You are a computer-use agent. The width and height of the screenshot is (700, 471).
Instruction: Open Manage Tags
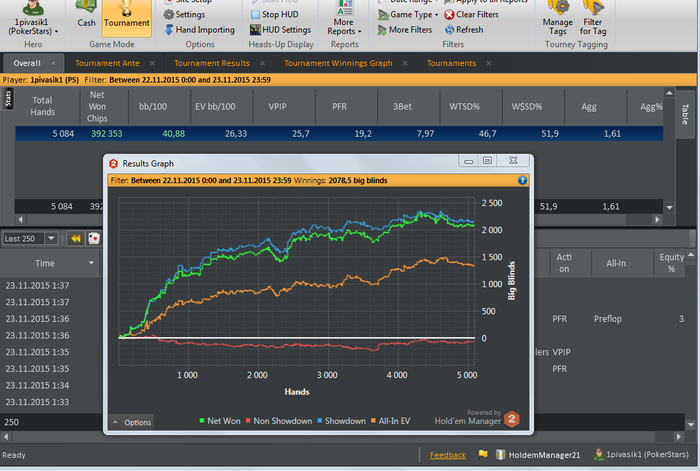558,19
